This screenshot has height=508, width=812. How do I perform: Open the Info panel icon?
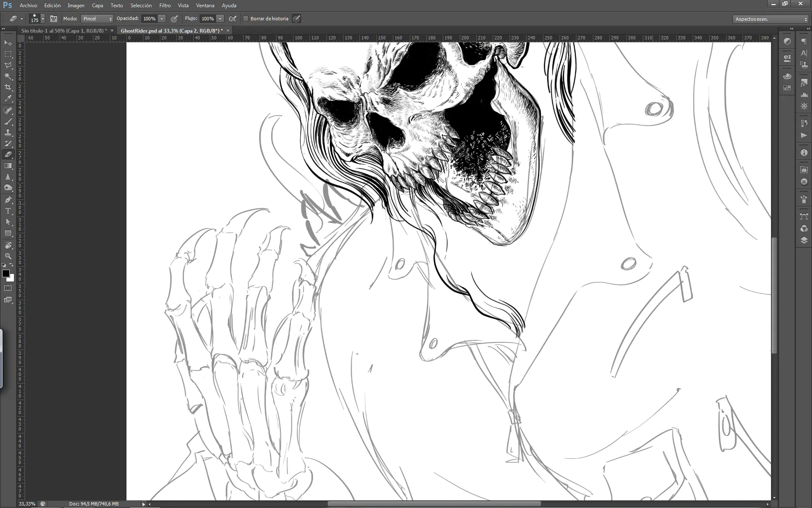(x=804, y=152)
